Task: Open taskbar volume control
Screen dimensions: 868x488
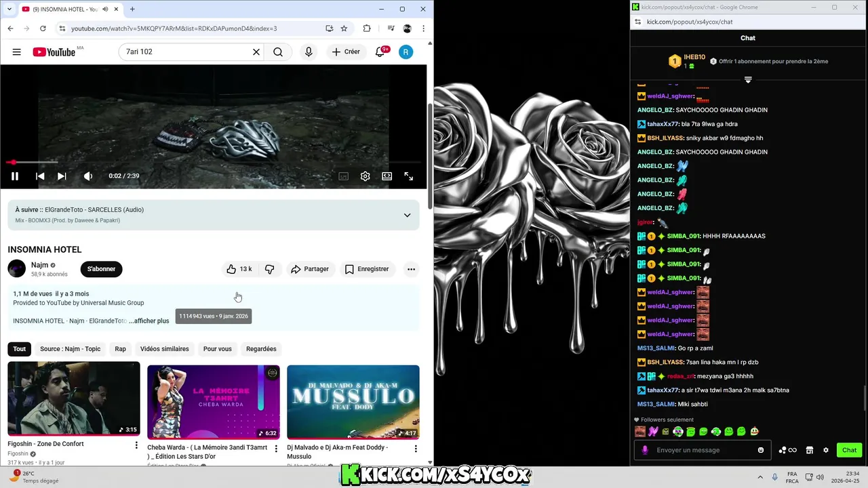Action: tap(820, 477)
